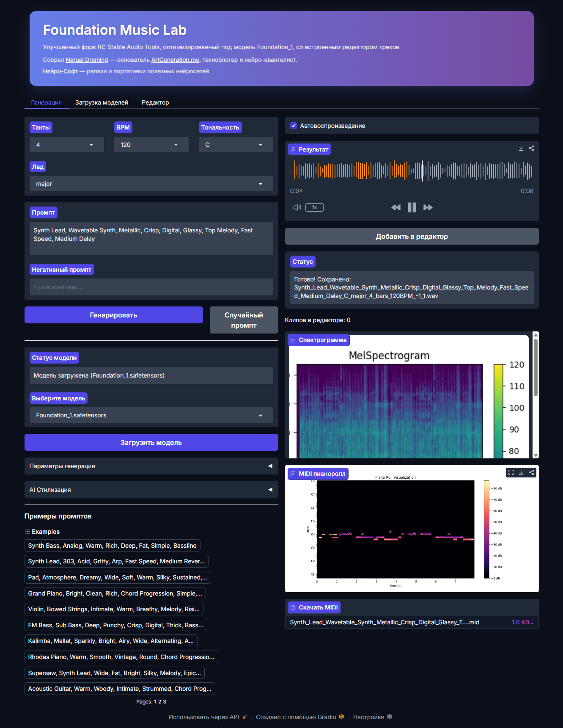
Task: Download the MIDI пианоролл image
Action: pos(521,472)
